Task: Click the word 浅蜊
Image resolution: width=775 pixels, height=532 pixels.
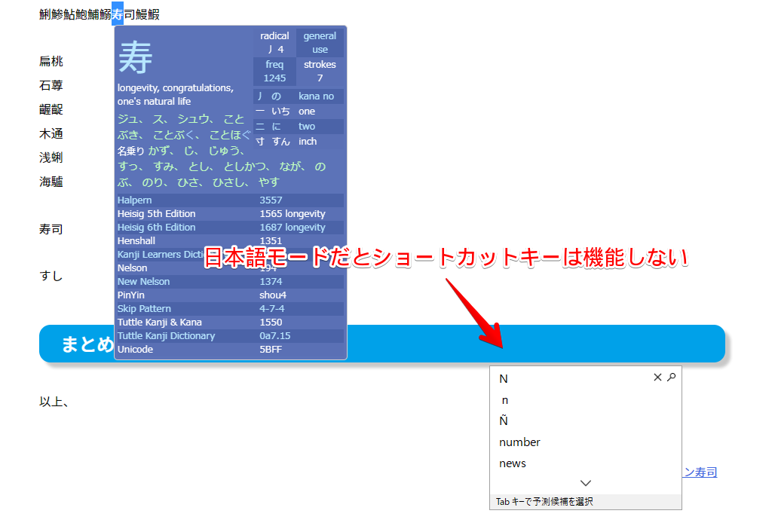Action: click(51, 157)
